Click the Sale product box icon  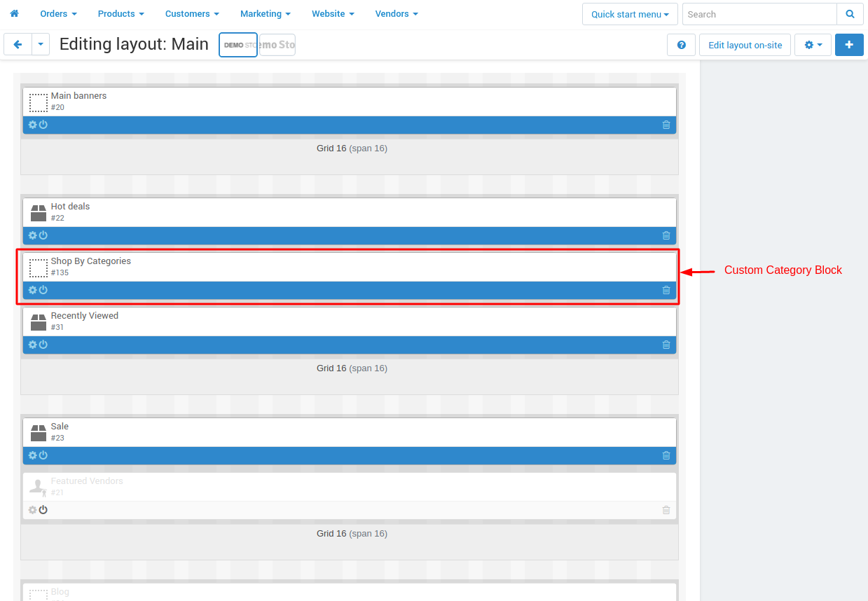(39, 433)
